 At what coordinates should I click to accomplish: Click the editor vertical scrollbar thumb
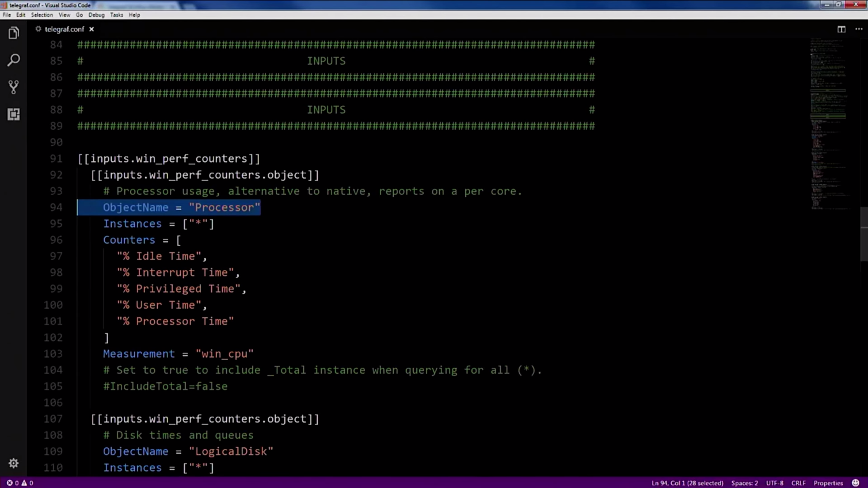coord(863,234)
